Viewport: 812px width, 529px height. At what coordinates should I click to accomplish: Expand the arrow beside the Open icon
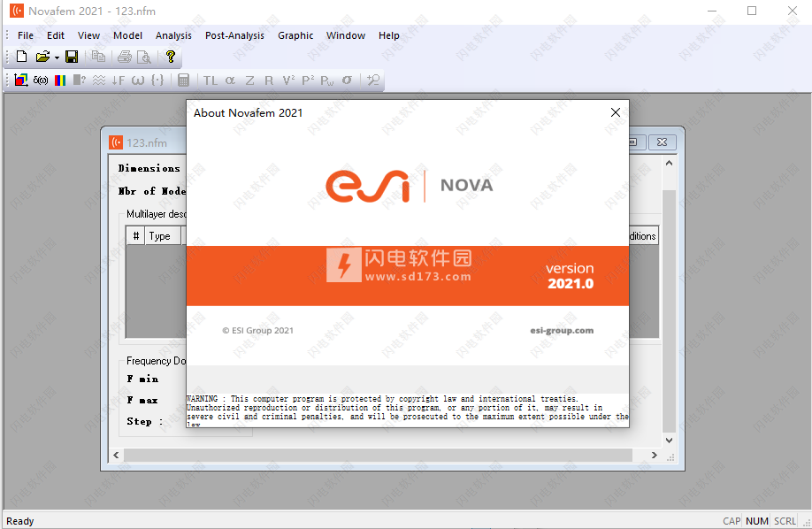[x=57, y=57]
